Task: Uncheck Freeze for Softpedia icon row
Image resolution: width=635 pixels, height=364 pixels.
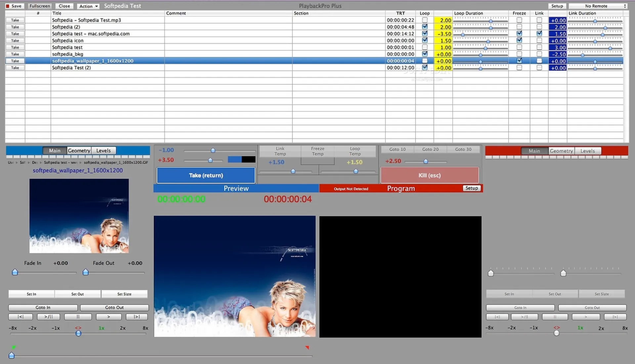Action: point(519,40)
